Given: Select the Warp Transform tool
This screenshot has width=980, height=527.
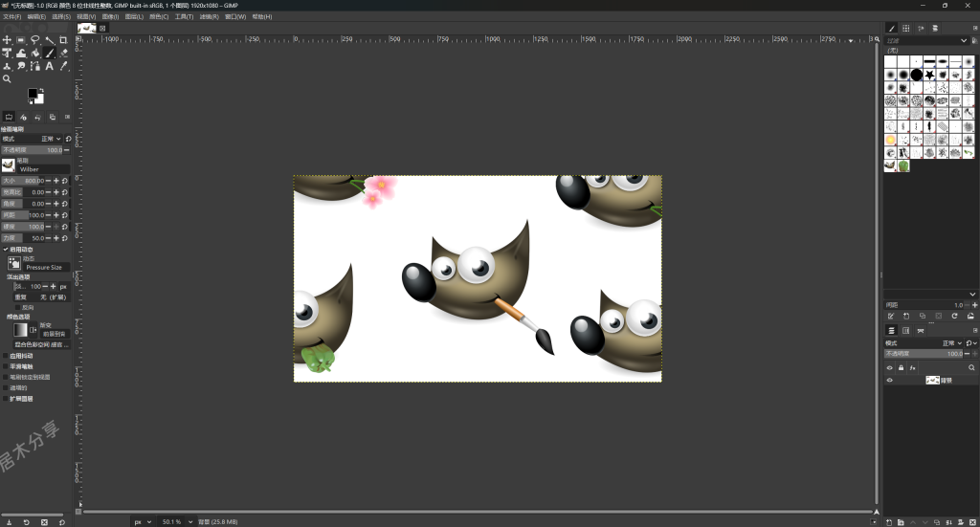Looking at the screenshot, I should click(x=21, y=53).
